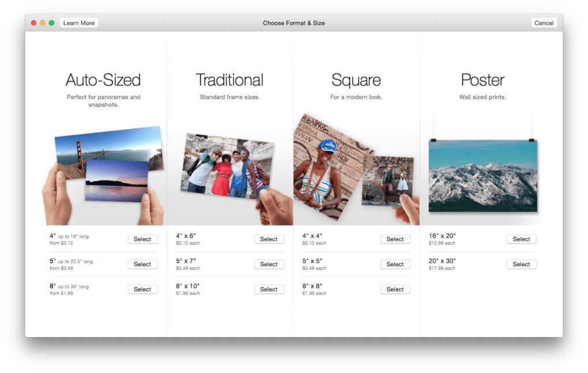Cancel the Choose Format & Size dialog
The image size is (588, 373).
pos(544,23)
